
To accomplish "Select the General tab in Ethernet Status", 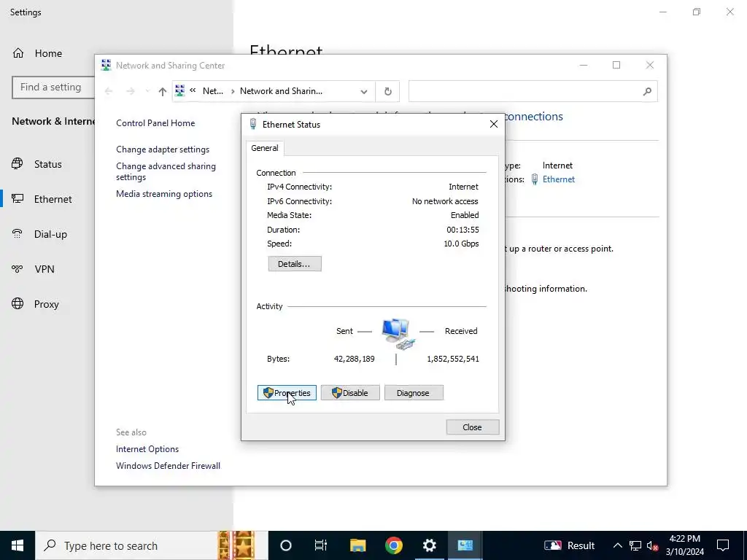I will coord(265,148).
